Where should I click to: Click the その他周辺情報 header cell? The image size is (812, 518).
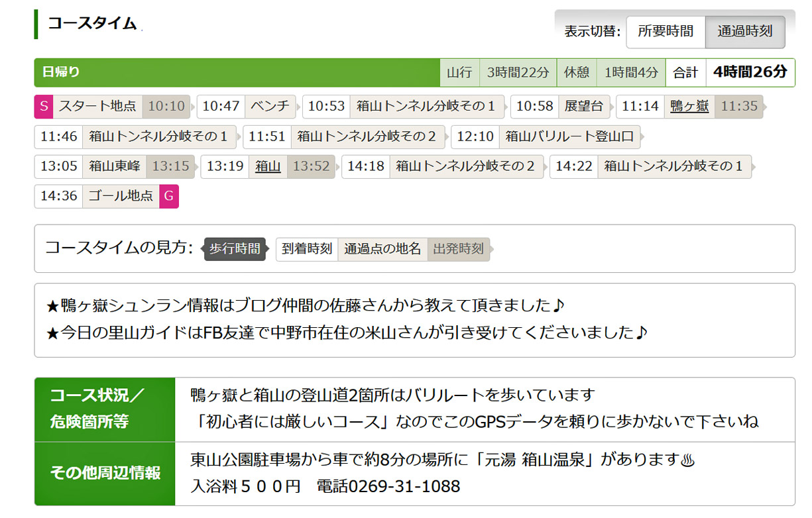[105, 474]
